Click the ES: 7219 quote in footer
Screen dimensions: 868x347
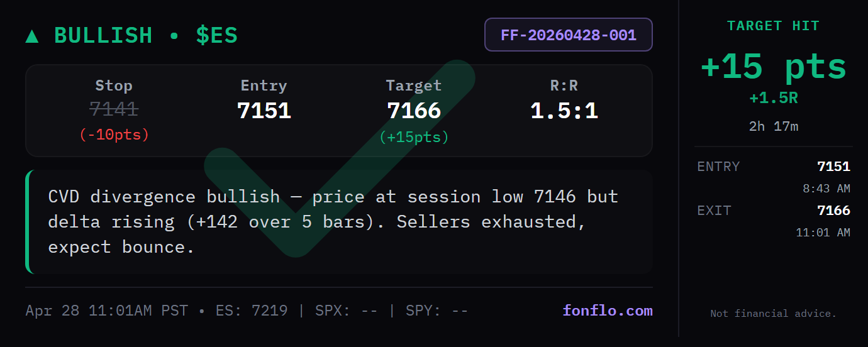[252, 311]
